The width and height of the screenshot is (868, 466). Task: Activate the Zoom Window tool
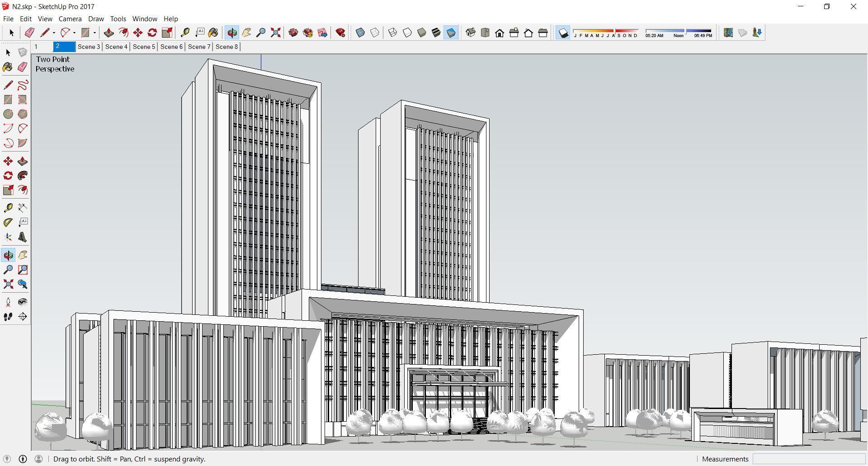[23, 270]
